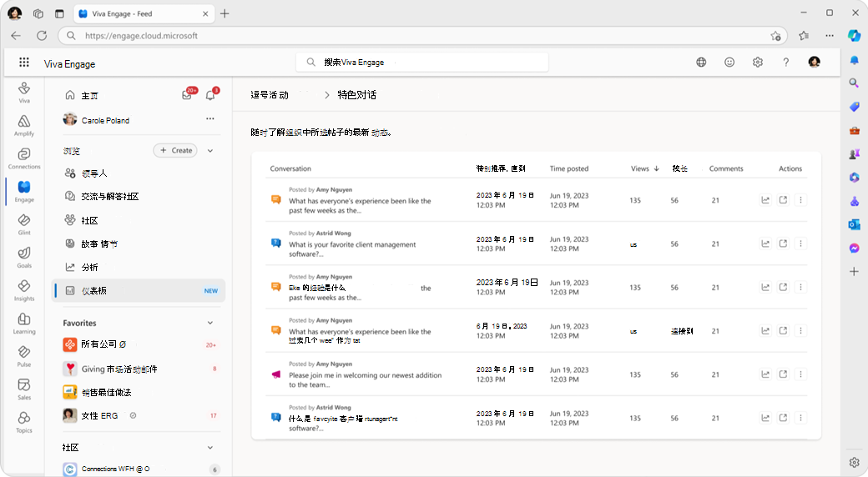Open Goals in the left rail
This screenshot has width=868, height=477.
point(24,258)
